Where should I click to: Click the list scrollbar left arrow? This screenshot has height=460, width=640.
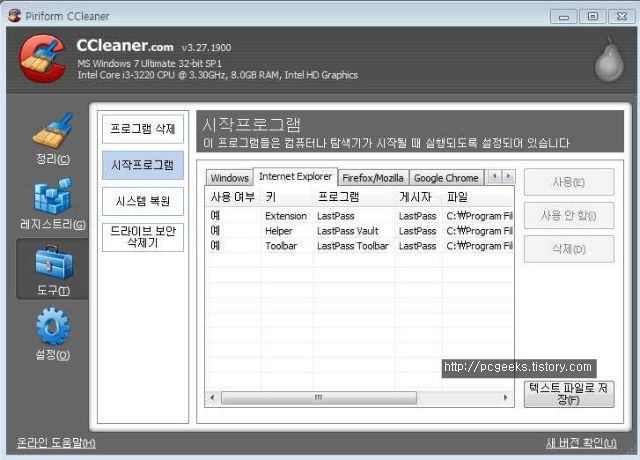coord(212,398)
